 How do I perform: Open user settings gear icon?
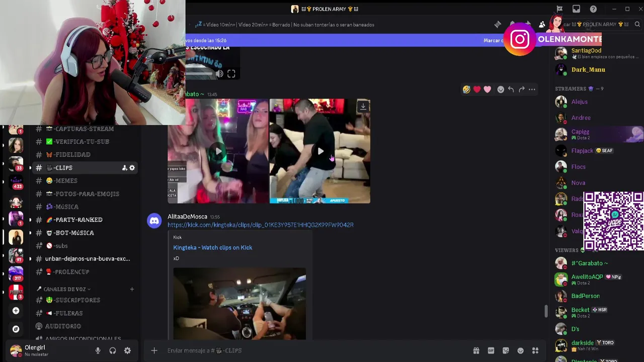127,350
